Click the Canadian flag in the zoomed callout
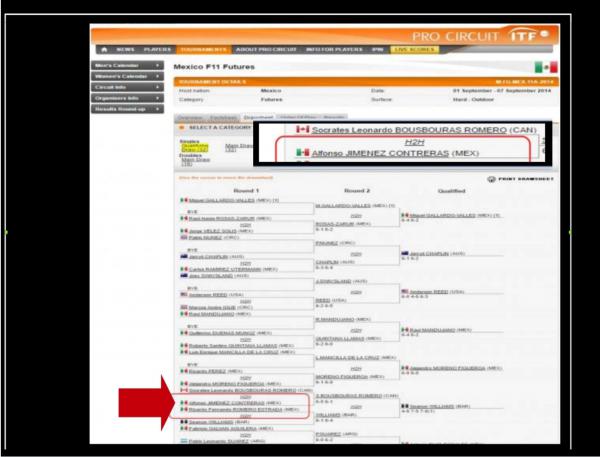The image size is (600, 457). pos(302,130)
